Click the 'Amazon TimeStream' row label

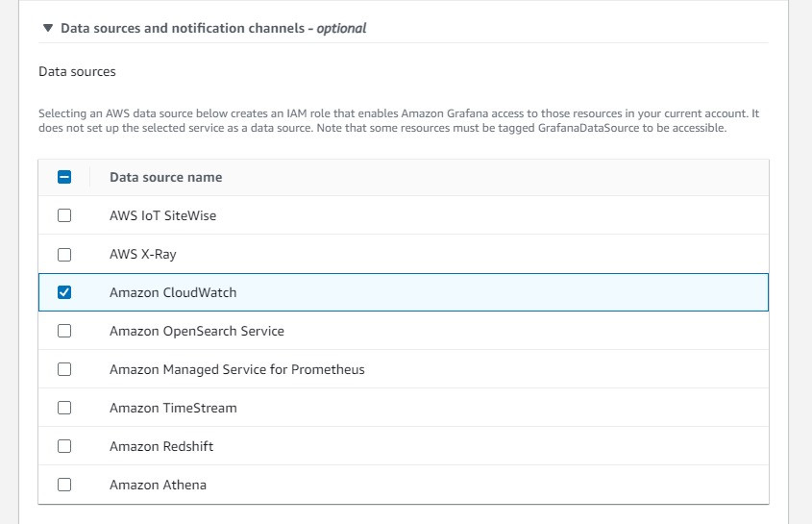(173, 408)
